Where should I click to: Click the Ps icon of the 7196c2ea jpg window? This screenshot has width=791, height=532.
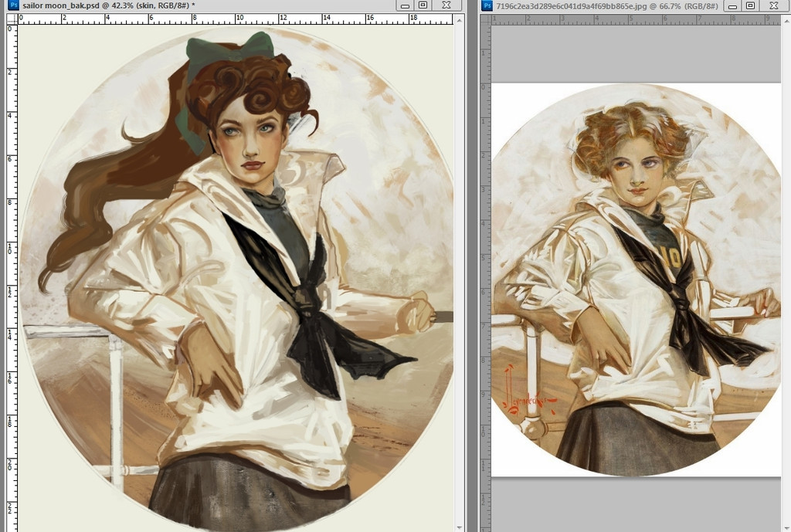tap(487, 5)
